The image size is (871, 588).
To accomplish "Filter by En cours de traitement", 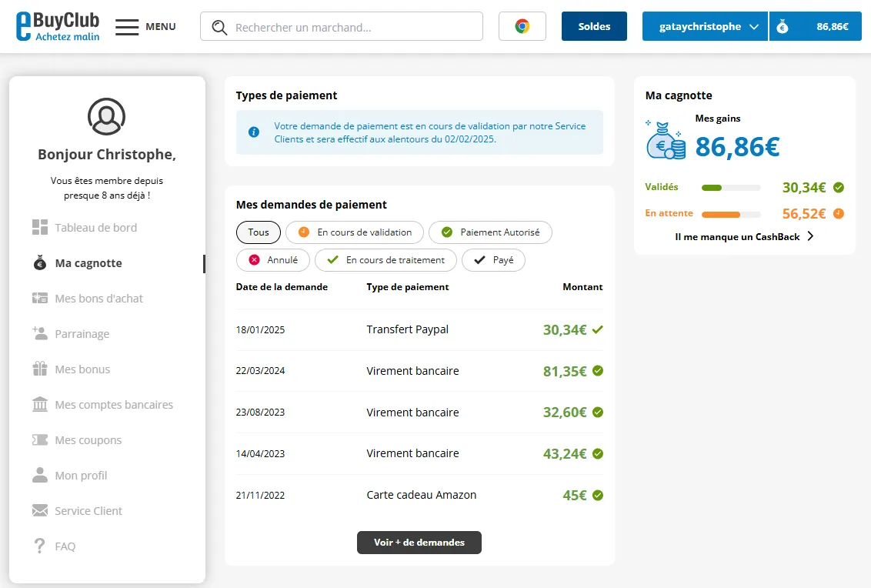I will 385,260.
